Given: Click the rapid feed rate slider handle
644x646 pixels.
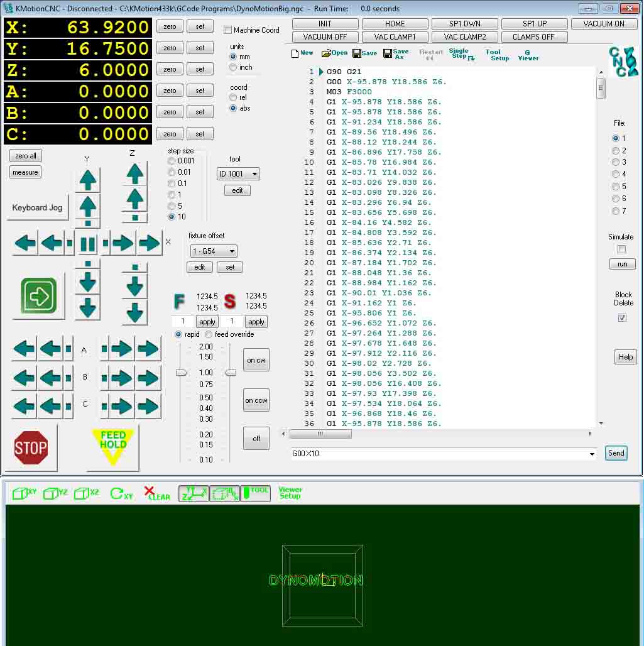Looking at the screenshot, I should pos(182,373).
